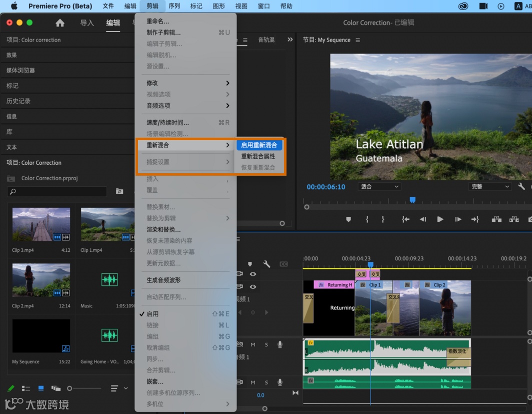This screenshot has height=414, width=532.
Task: Switch project panel to list view
Action: [26, 388]
